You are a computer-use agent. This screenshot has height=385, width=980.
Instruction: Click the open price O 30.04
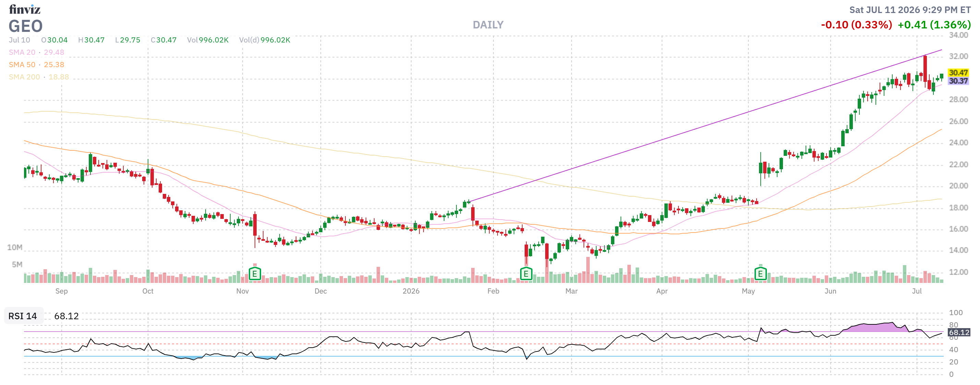pos(54,40)
